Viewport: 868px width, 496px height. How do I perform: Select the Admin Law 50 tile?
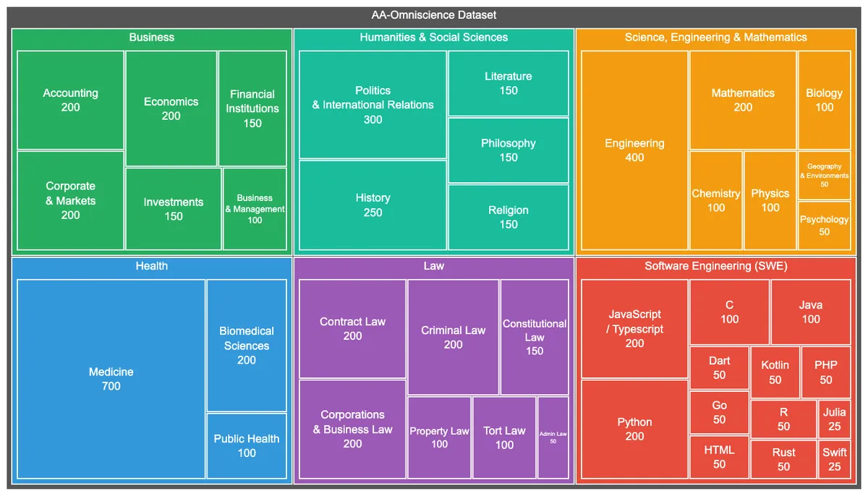(553, 437)
